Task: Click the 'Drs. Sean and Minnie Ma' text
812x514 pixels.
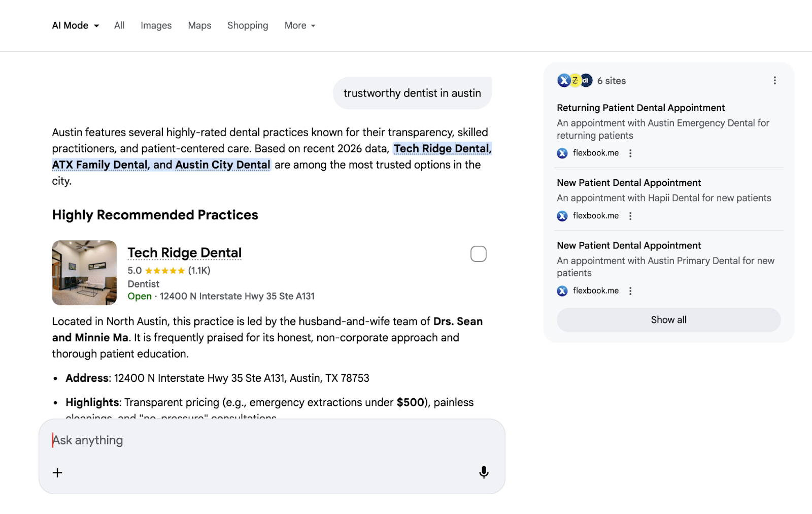Action: point(267,330)
